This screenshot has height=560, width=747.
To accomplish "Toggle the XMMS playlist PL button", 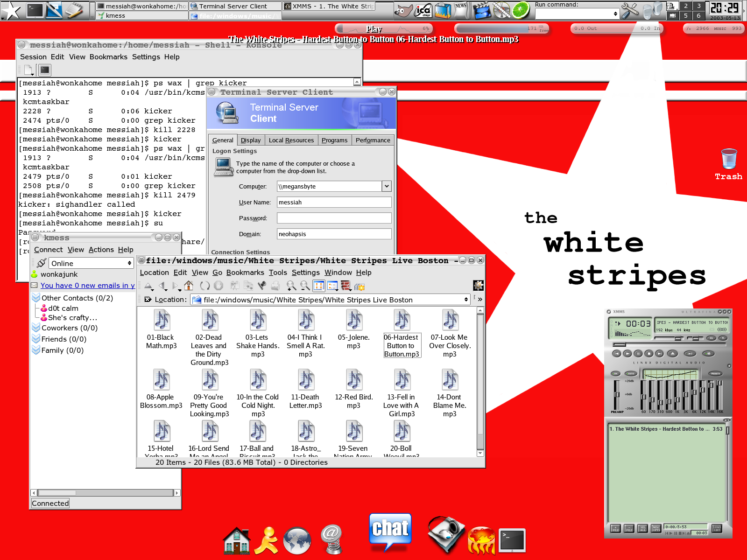I will coord(723,338).
